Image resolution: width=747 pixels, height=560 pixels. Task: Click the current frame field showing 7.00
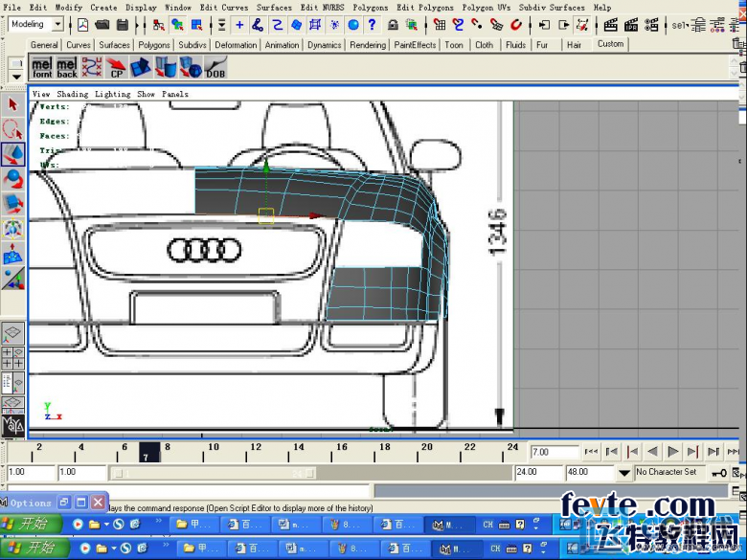(555, 452)
